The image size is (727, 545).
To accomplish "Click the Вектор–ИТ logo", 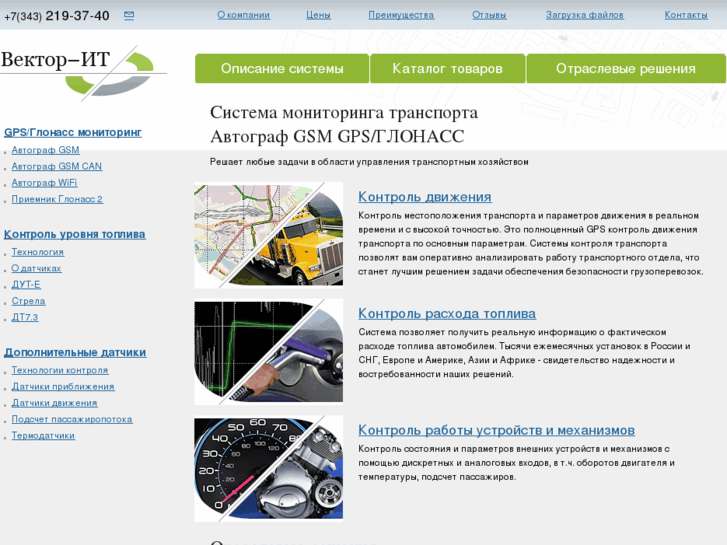I will [x=83, y=73].
